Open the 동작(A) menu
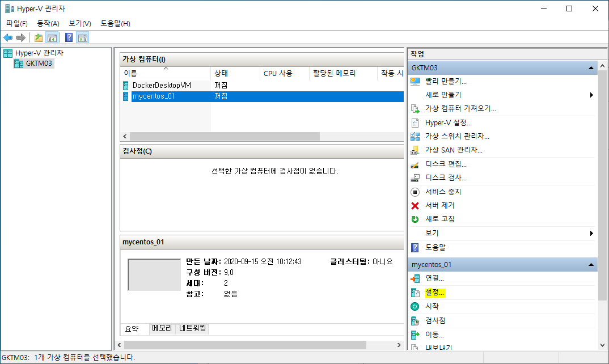 48,24
